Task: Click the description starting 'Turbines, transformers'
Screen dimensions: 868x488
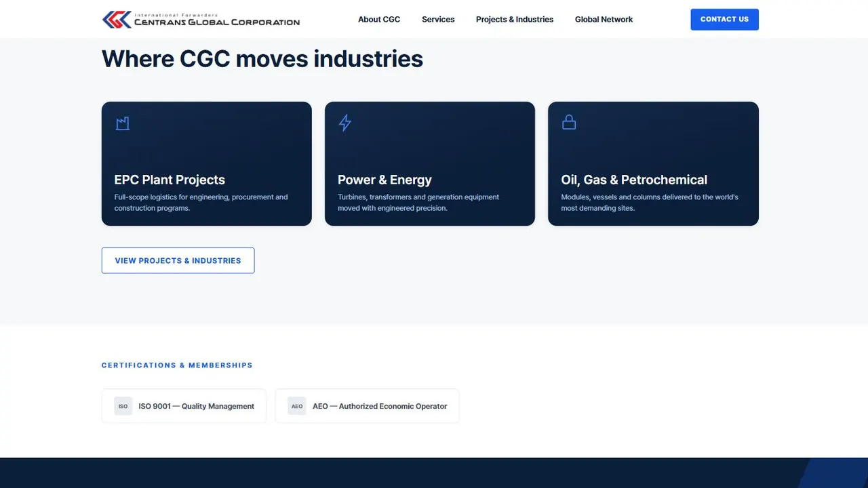Action: pyautogui.click(x=418, y=203)
